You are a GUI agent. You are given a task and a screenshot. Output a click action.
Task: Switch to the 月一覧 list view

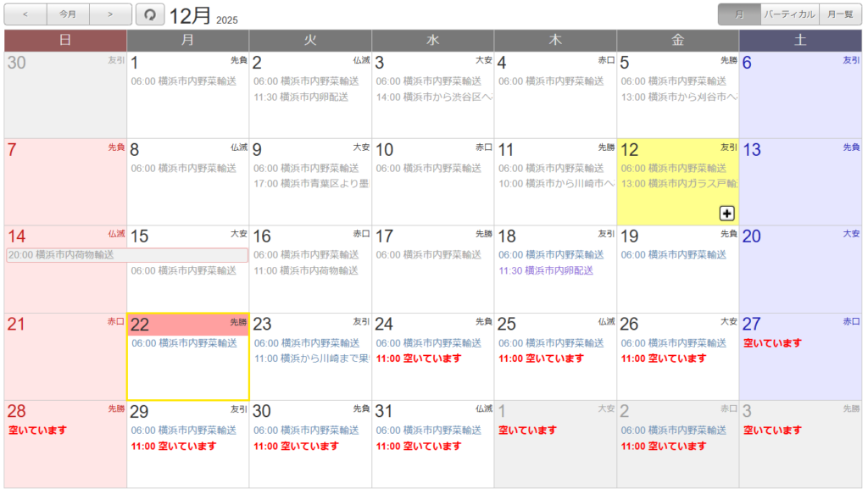tap(840, 14)
